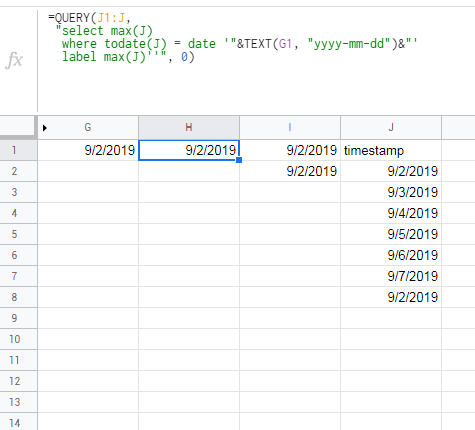The height and width of the screenshot is (430, 475).
Task: Select cell J8 with 9/2/2019
Action: pos(391,297)
